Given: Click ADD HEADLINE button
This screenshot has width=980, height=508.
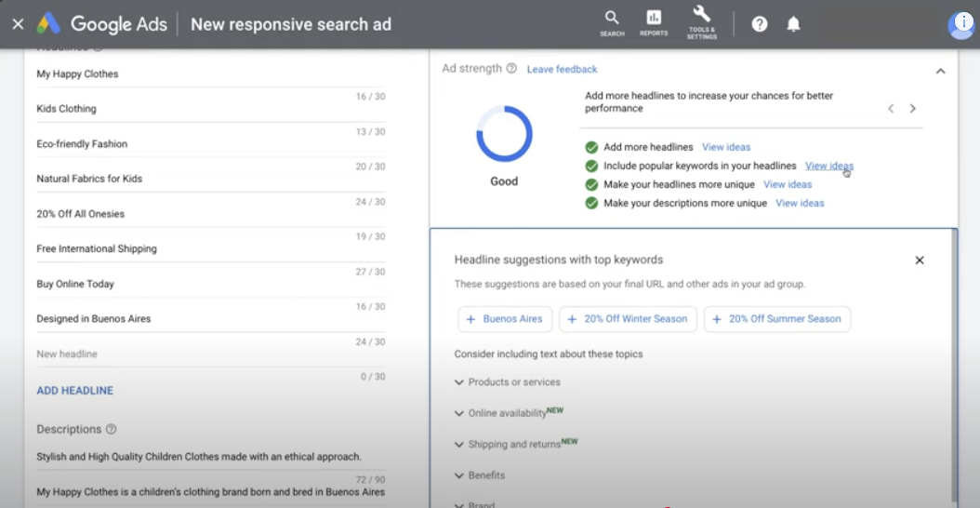Looking at the screenshot, I should click(x=75, y=391).
